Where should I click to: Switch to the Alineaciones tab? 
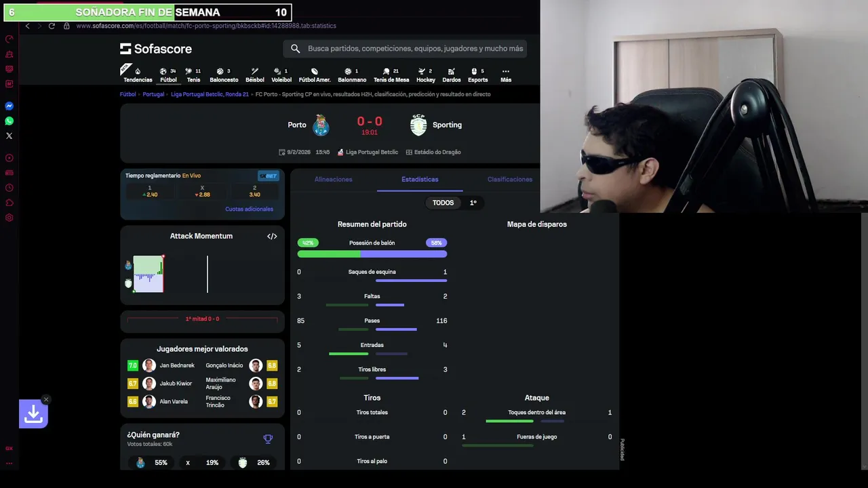(333, 180)
